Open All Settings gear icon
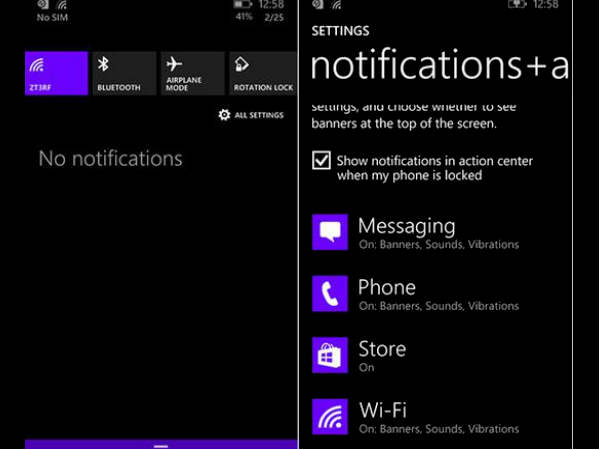 (224, 115)
